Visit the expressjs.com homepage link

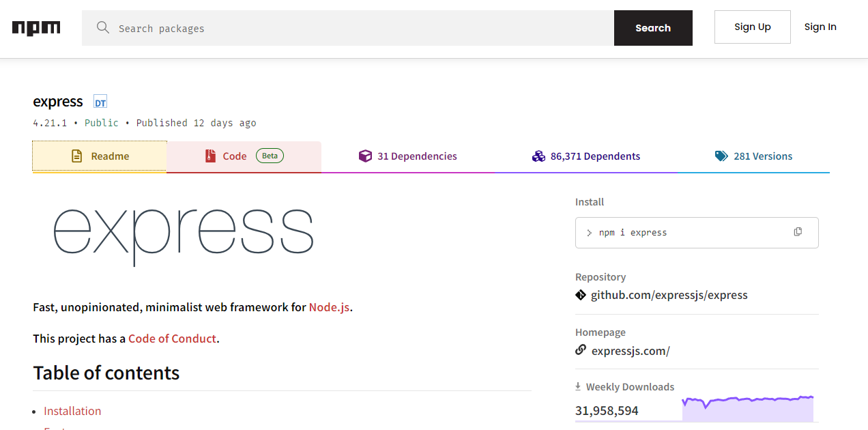[631, 351]
